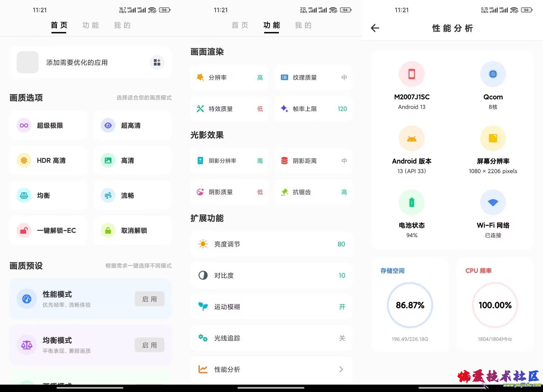Change 帧率上限 value 120
The image size is (543, 392).
click(x=342, y=109)
